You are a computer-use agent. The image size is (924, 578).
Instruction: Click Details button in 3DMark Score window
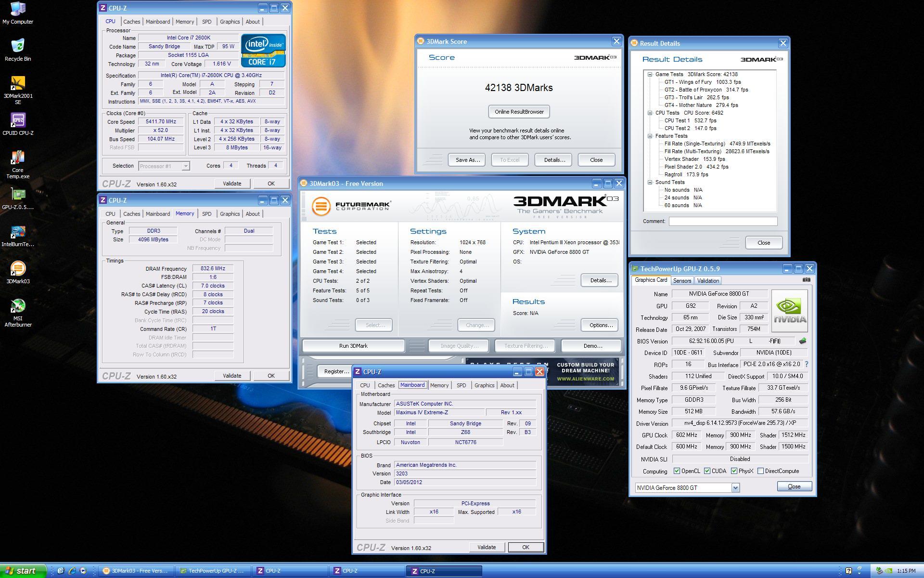pyautogui.click(x=554, y=160)
